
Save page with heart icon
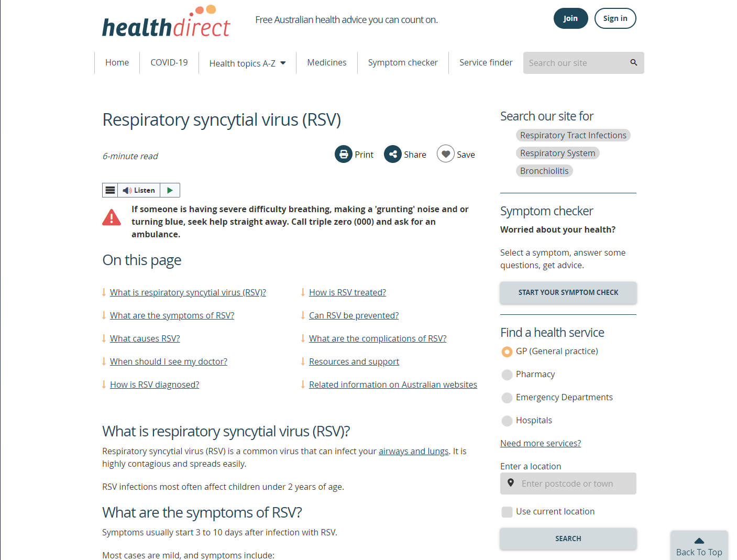click(x=446, y=154)
